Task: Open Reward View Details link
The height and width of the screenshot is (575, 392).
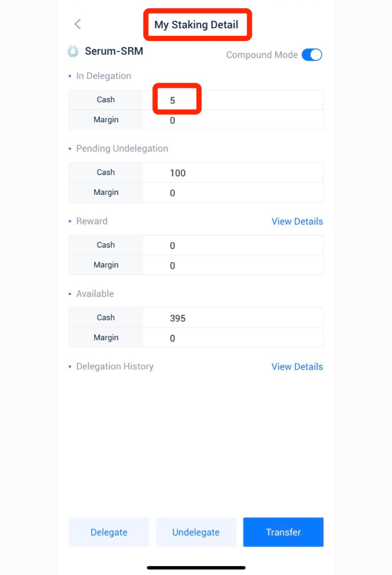Action: click(297, 221)
